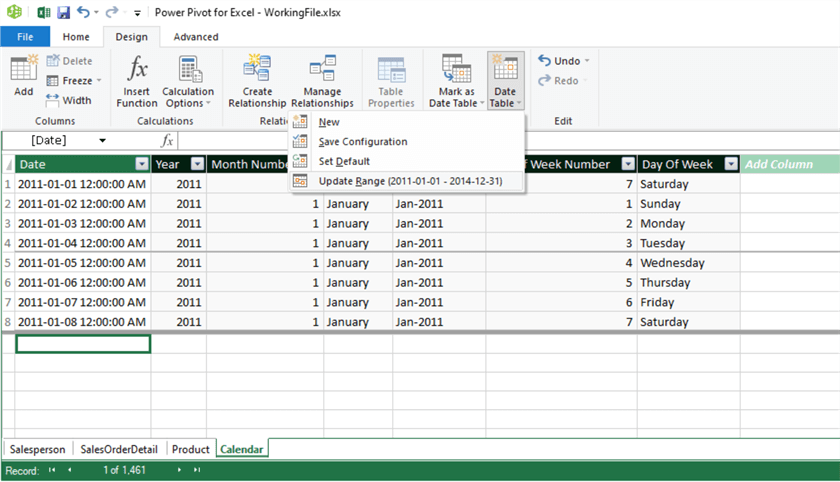
Task: Switch to the Advanced ribbon tab
Action: click(196, 37)
